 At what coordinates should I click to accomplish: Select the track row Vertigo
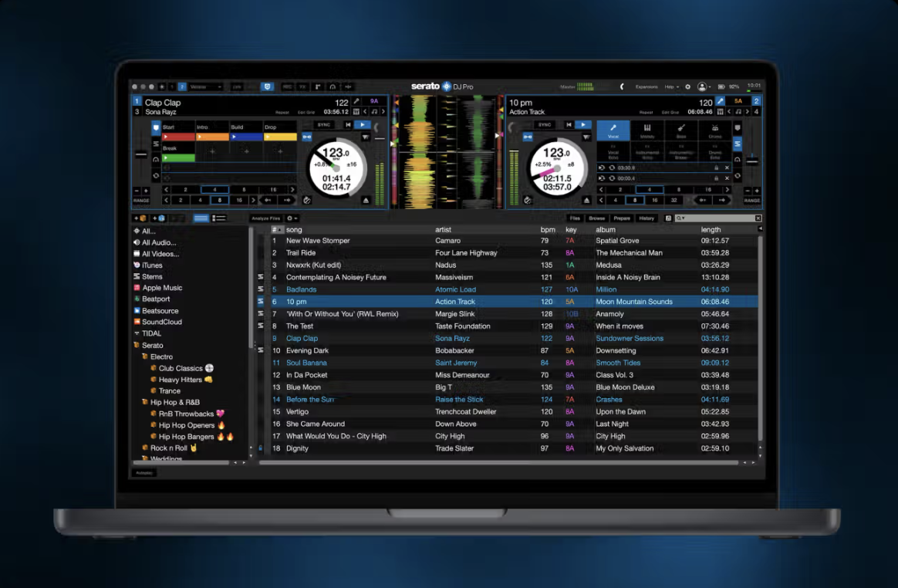tap(514, 411)
